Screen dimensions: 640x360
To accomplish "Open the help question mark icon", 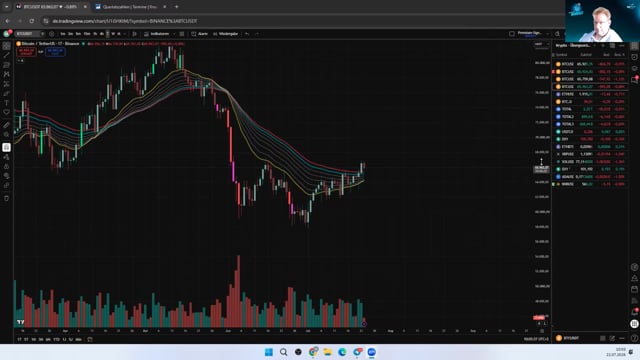I will (x=634, y=338).
